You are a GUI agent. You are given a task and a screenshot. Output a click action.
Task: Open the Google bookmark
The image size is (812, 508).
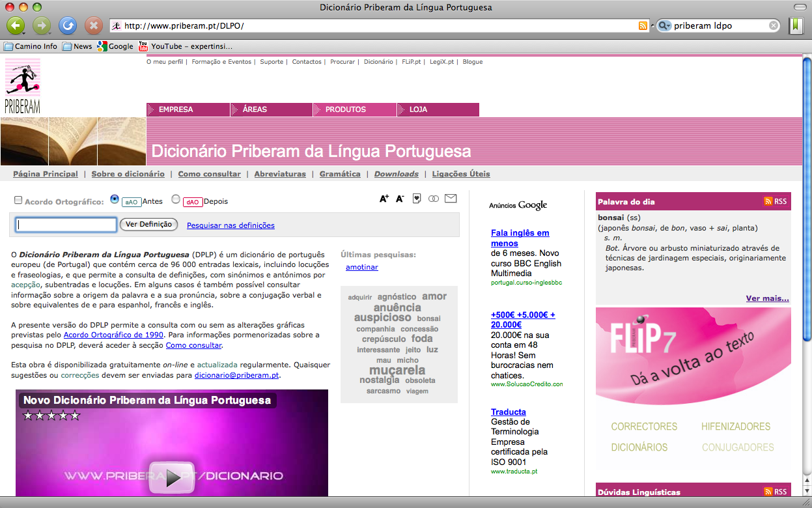tap(115, 46)
